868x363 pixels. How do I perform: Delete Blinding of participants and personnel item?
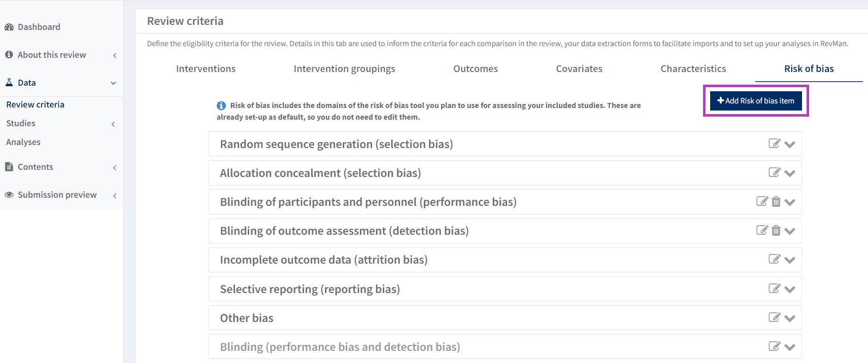click(x=776, y=202)
